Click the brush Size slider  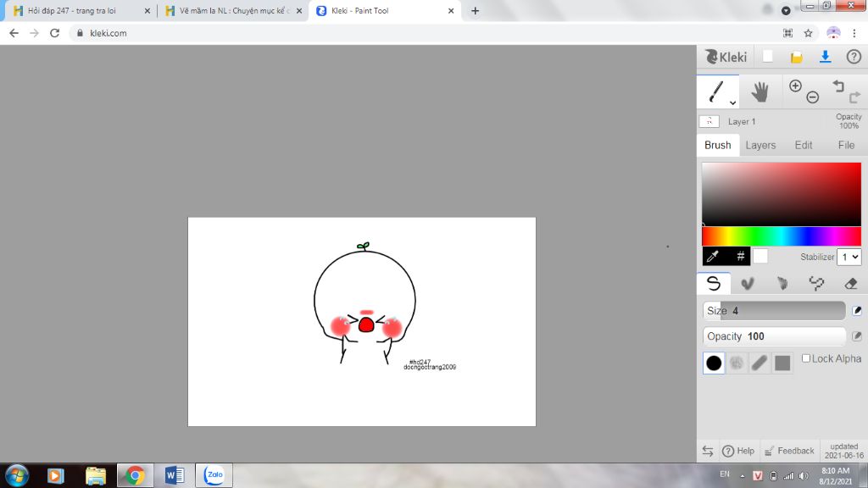point(774,310)
